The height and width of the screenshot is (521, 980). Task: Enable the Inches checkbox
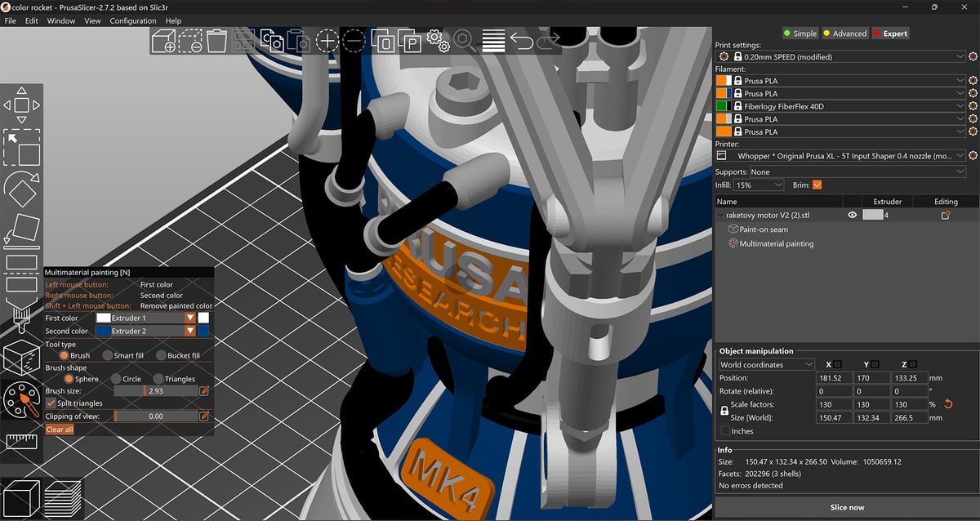pyautogui.click(x=726, y=430)
